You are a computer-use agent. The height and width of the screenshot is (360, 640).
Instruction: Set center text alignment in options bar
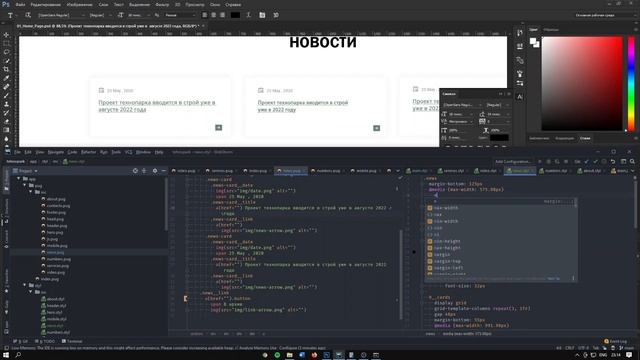213,15
